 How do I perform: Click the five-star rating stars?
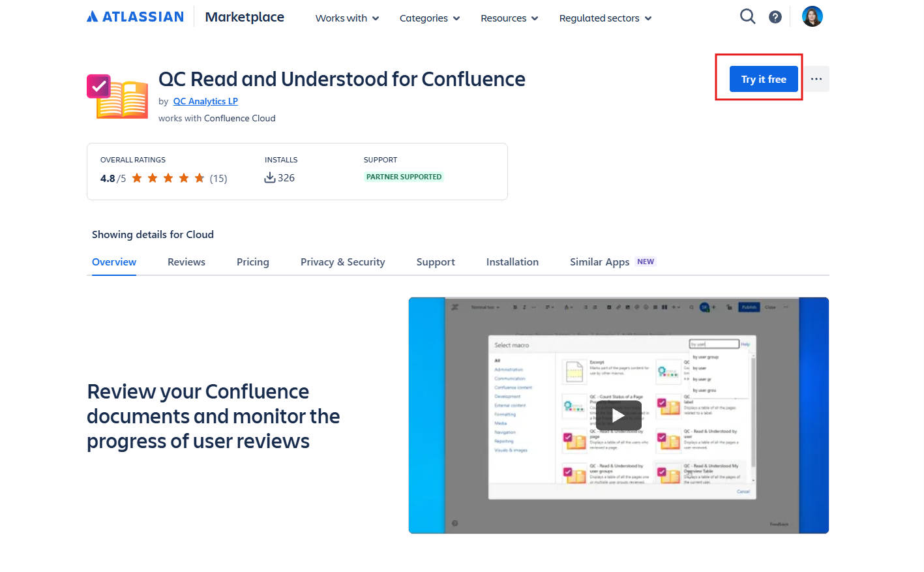(168, 178)
